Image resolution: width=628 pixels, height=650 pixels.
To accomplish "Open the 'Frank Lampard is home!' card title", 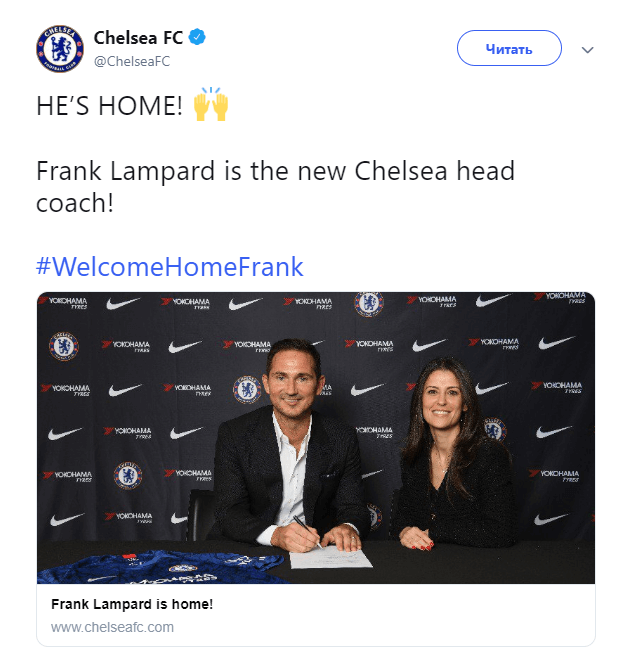I will click(x=132, y=604).
